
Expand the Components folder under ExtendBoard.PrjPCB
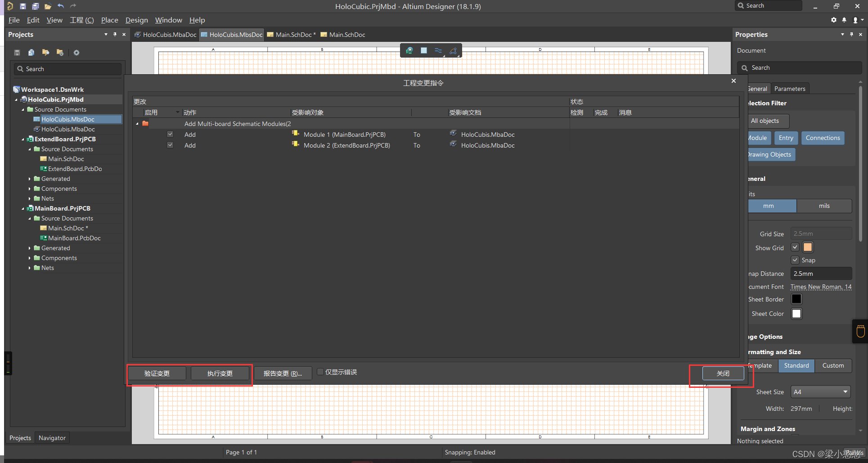tap(30, 189)
